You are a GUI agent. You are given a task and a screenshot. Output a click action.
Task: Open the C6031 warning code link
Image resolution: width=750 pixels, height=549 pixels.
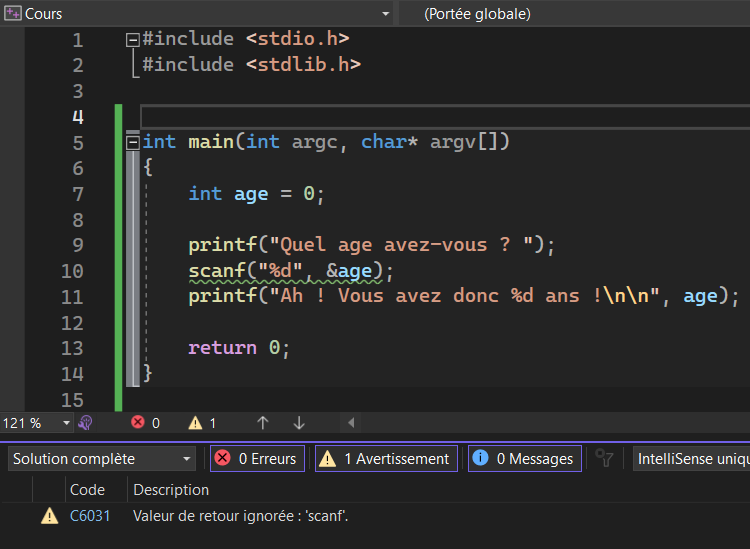[x=90, y=516]
